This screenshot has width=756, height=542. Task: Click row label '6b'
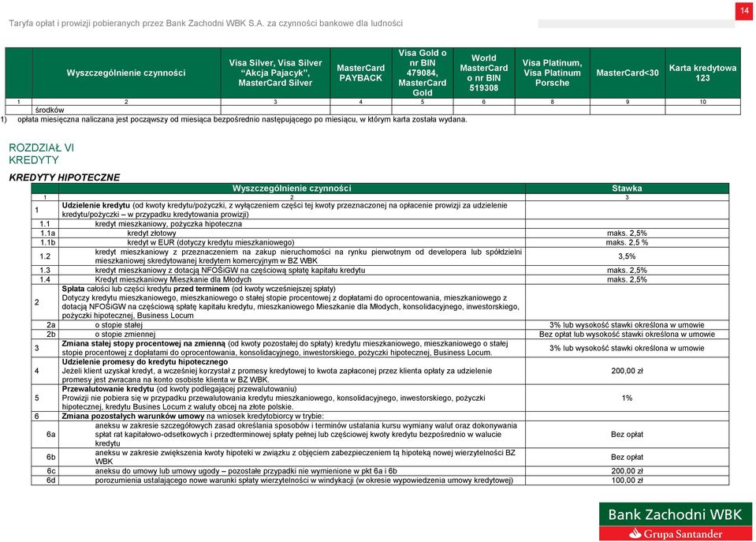[x=50, y=457]
